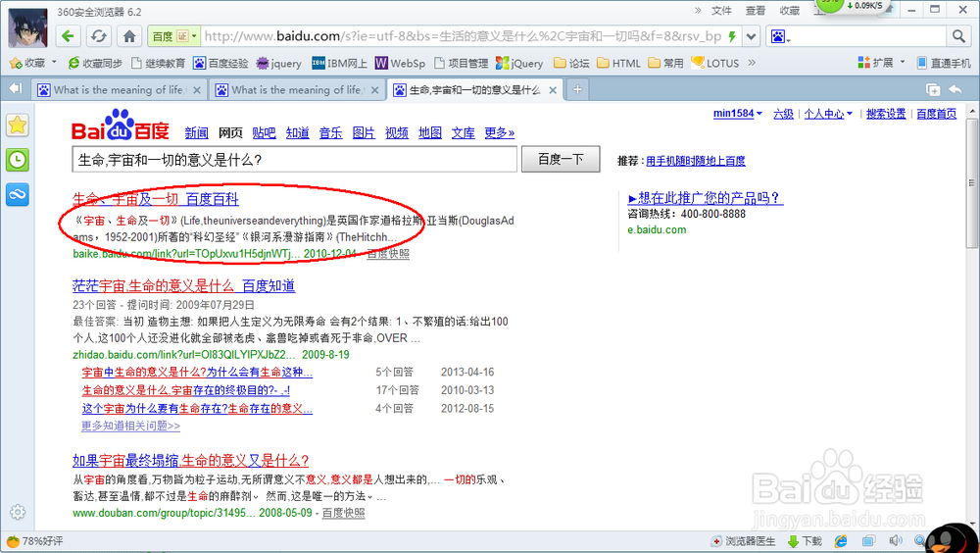
Task: Open the tab list window icon
Action: pos(933,89)
